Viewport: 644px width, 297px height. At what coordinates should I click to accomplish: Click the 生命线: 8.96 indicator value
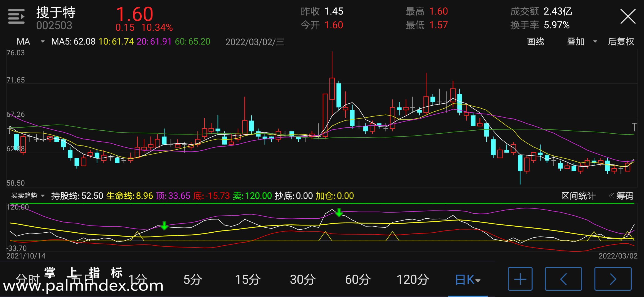coord(129,196)
